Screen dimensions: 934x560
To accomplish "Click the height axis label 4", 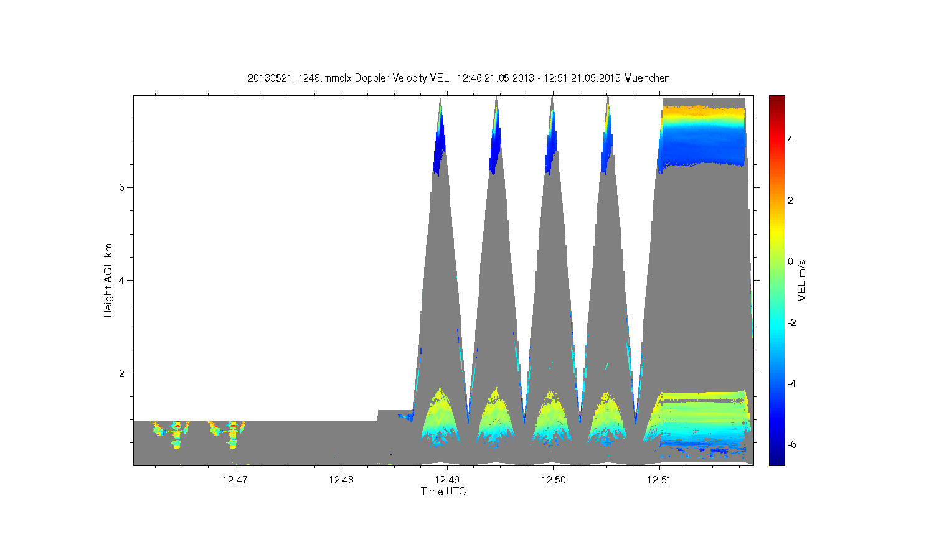I will pos(122,280).
